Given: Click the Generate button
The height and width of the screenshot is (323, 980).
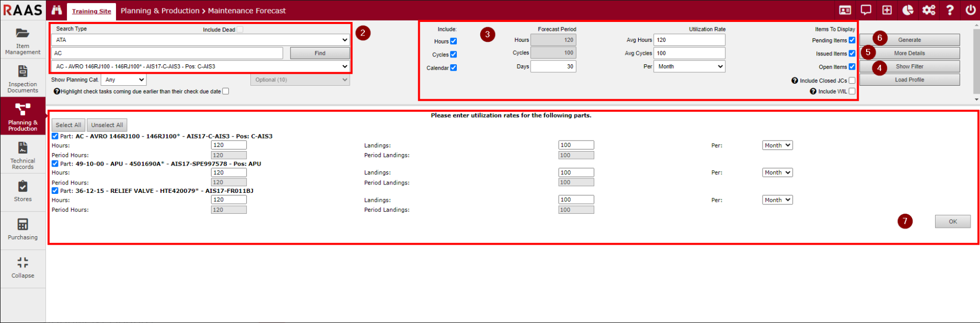Looking at the screenshot, I should click(909, 40).
